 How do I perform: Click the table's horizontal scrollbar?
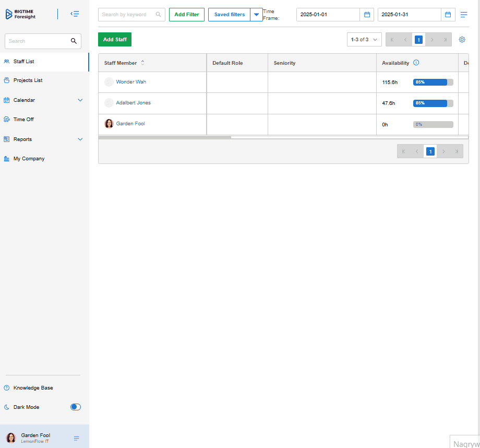(165, 138)
